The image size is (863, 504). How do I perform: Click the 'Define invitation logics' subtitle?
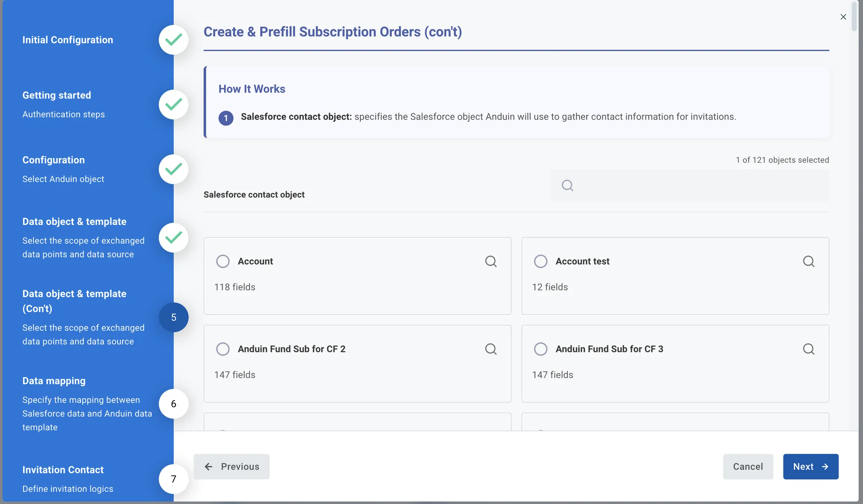[x=68, y=489]
